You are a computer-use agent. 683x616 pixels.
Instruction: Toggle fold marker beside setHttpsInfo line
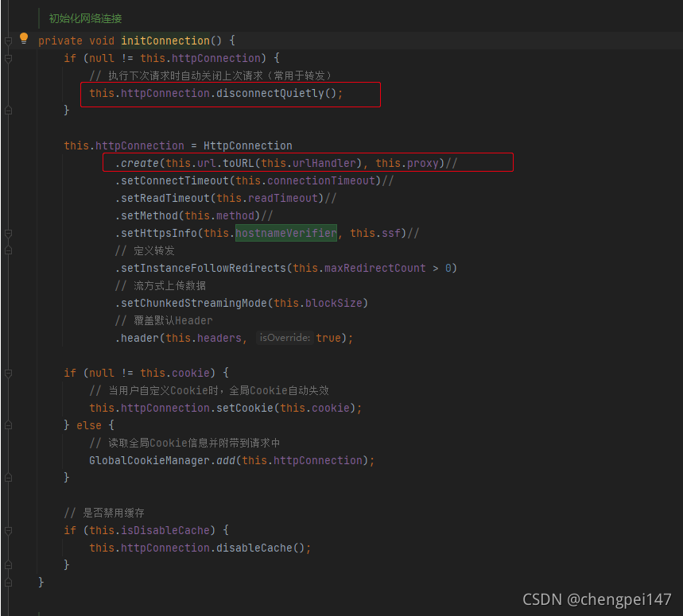(x=8, y=234)
